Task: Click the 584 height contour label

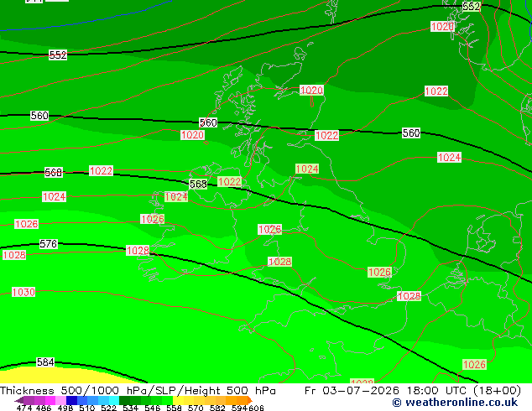Action: coord(45,362)
